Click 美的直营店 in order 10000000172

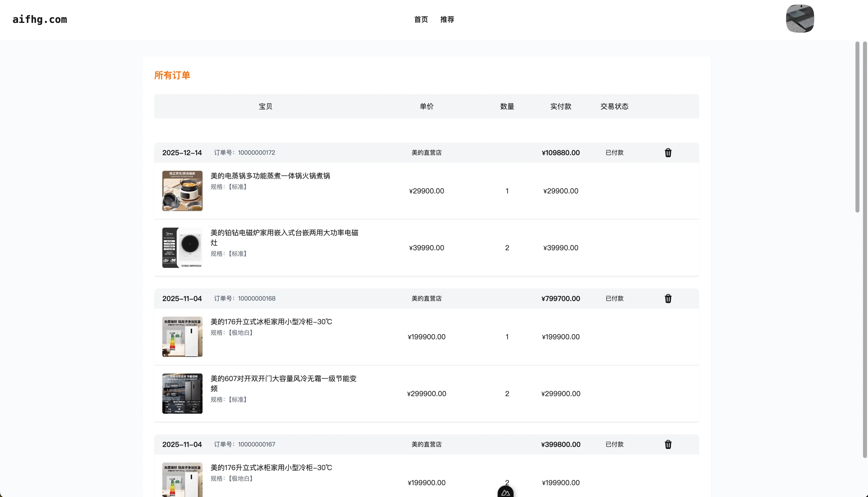click(x=426, y=153)
